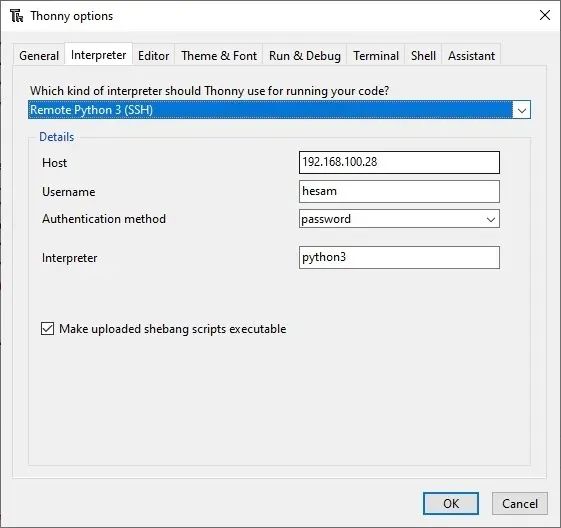This screenshot has width=561, height=528.
Task: Click the Cancel button
Action: [519, 503]
